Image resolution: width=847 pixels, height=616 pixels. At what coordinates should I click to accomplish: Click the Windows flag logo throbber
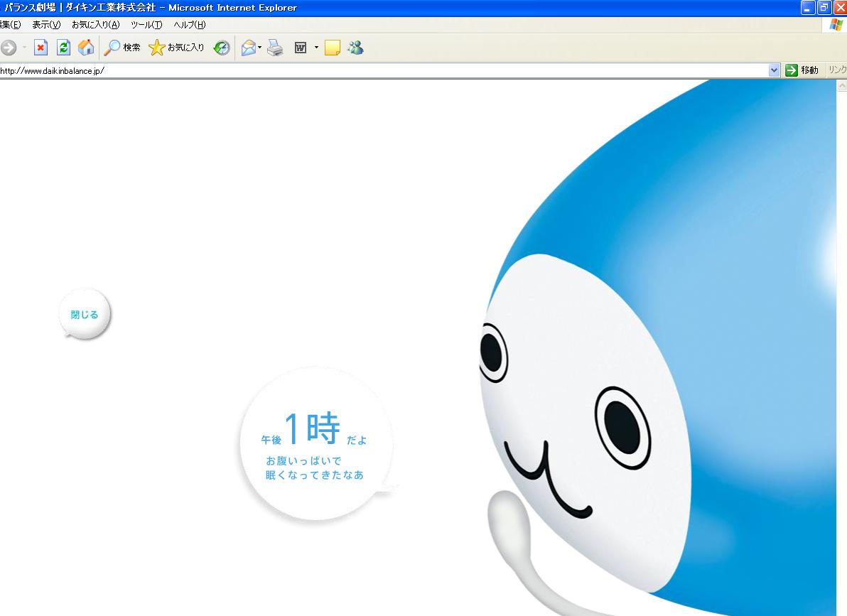(x=836, y=25)
